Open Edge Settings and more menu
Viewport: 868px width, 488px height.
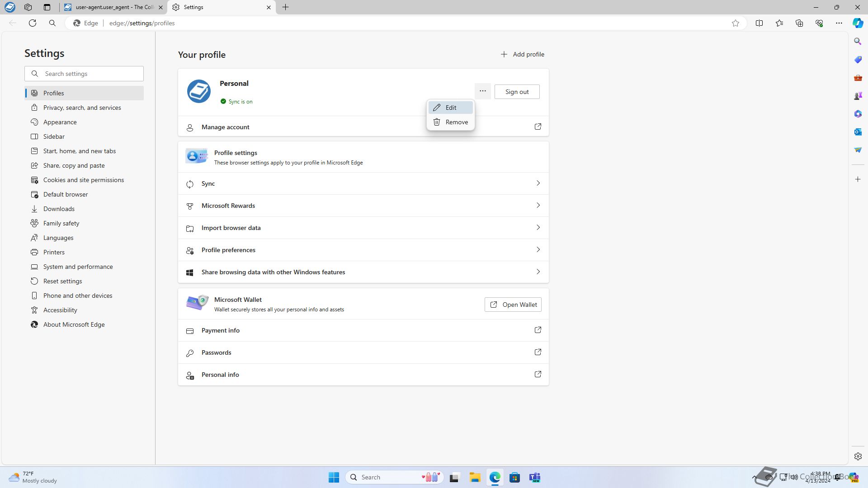click(x=839, y=23)
